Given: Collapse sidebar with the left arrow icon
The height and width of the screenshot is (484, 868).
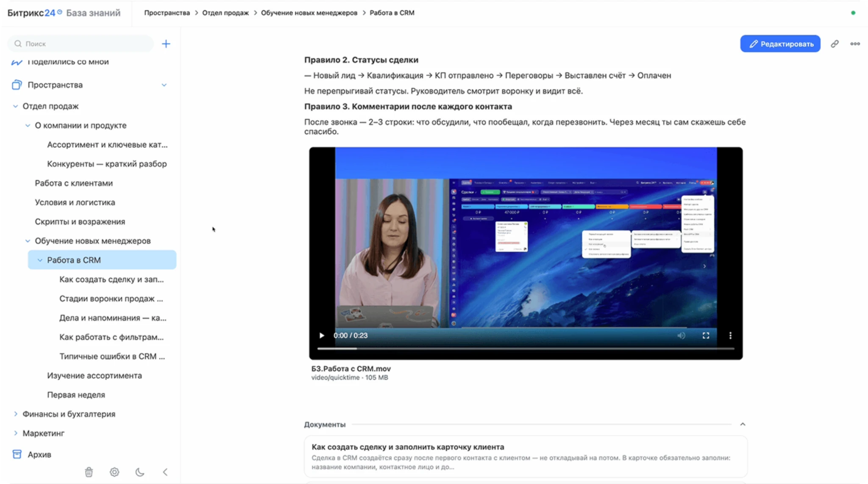Looking at the screenshot, I should 165,472.
